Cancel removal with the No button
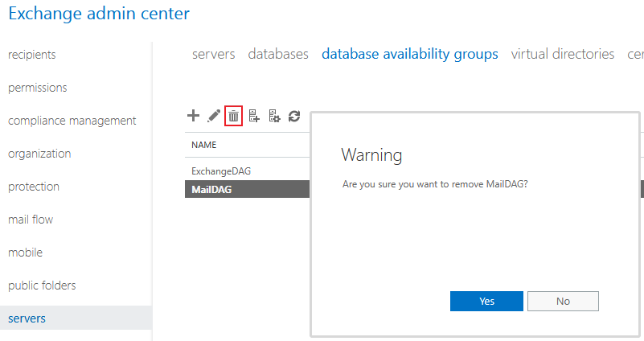The height and width of the screenshot is (341, 644). coord(563,301)
